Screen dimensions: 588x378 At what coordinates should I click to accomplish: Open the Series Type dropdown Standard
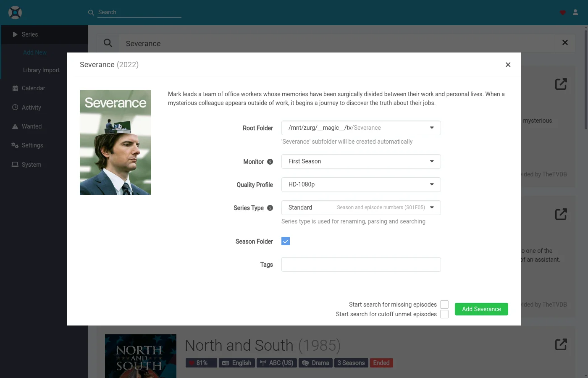(361, 207)
